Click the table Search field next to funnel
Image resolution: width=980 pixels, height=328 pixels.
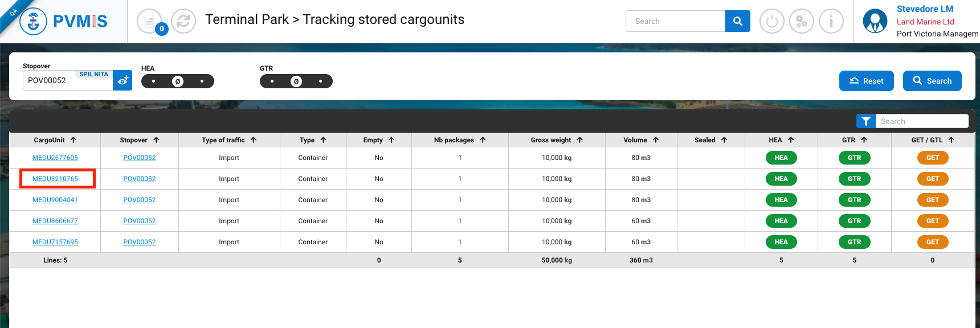click(x=921, y=121)
